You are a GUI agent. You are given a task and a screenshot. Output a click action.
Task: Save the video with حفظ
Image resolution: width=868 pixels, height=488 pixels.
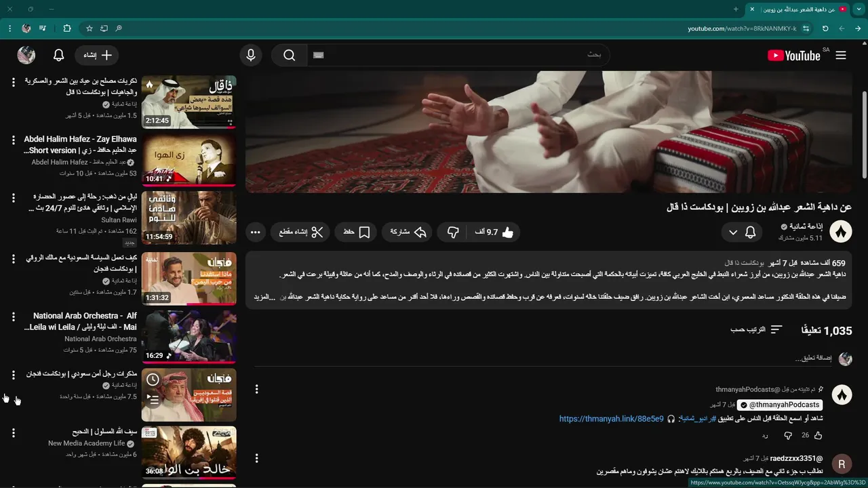356,232
